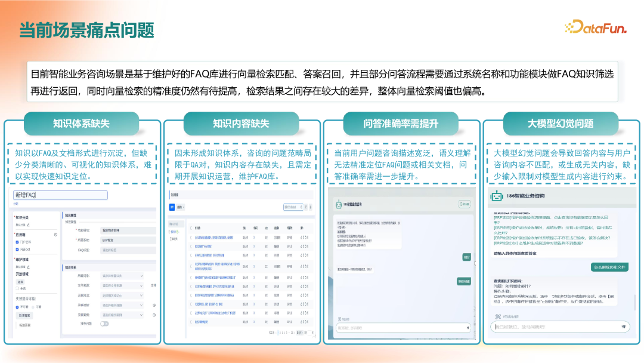Click the 怎么删除历史文件 message bubble
This screenshot has height=363, width=644.
[x=609, y=267]
